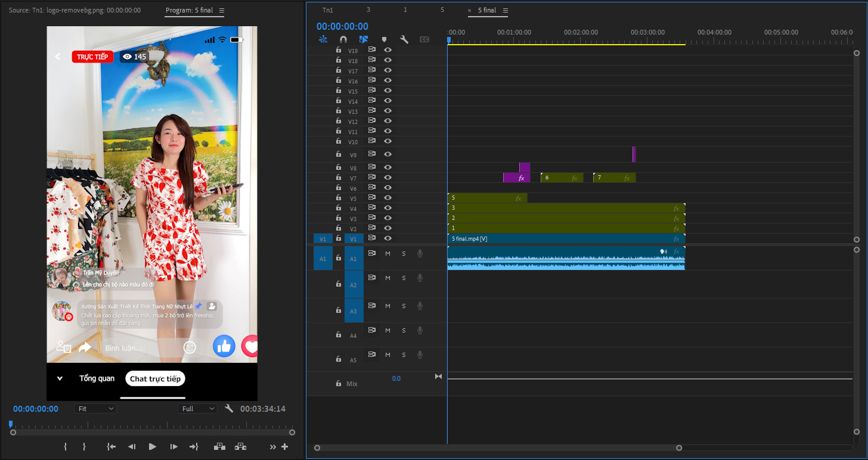Image resolution: width=868 pixels, height=460 pixels.
Task: Close the 5 final sequence tab
Action: [469, 11]
